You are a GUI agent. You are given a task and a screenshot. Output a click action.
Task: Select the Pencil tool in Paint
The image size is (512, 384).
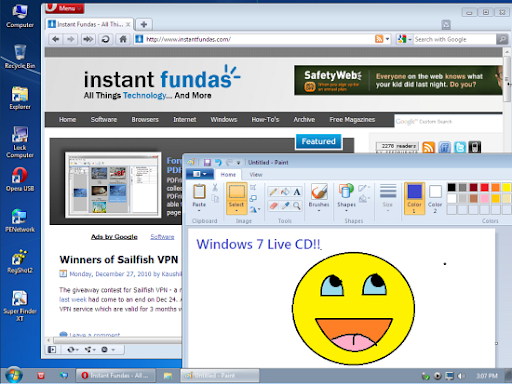pyautogui.click(x=273, y=192)
